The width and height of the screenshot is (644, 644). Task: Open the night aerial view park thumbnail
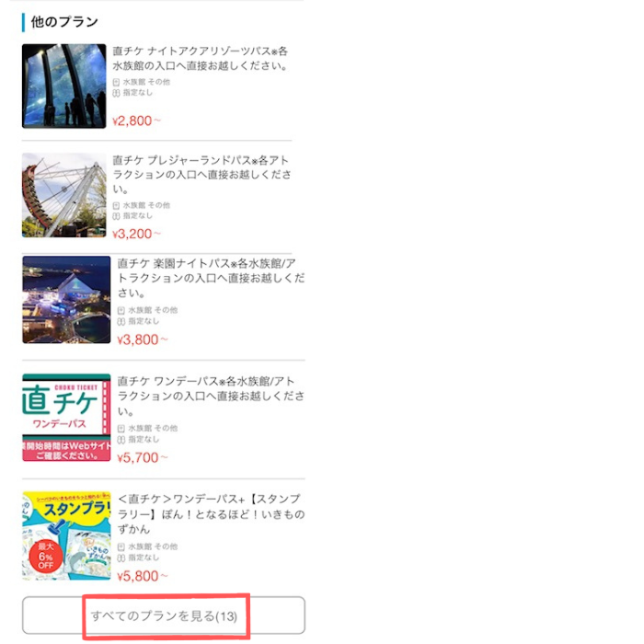pos(66,300)
